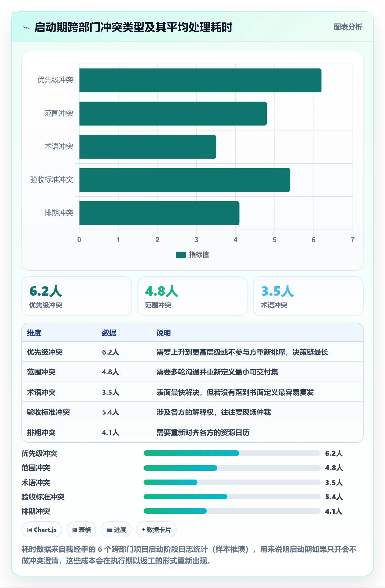Click the description 涉及各方的解释权，往往要现场仲裁

pos(214,412)
